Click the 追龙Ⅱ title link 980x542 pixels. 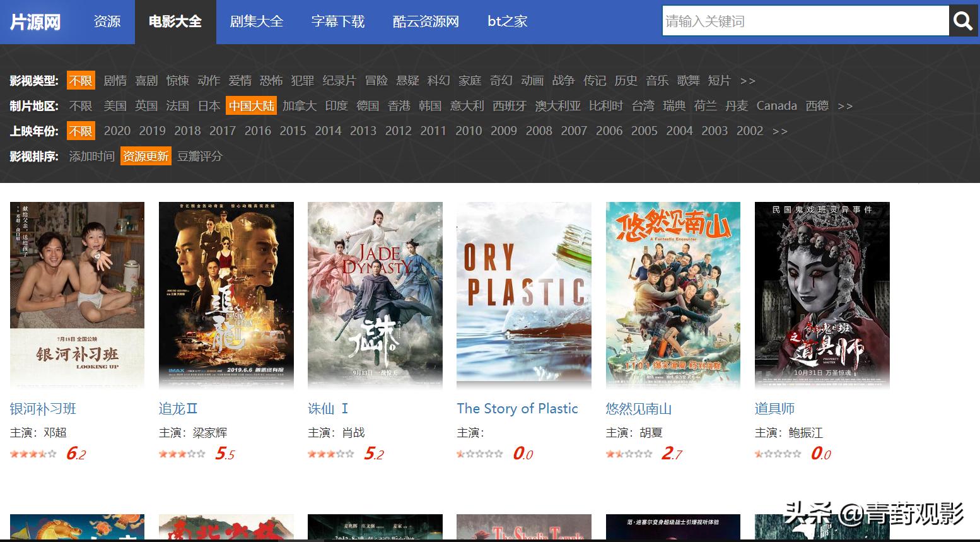click(x=178, y=409)
